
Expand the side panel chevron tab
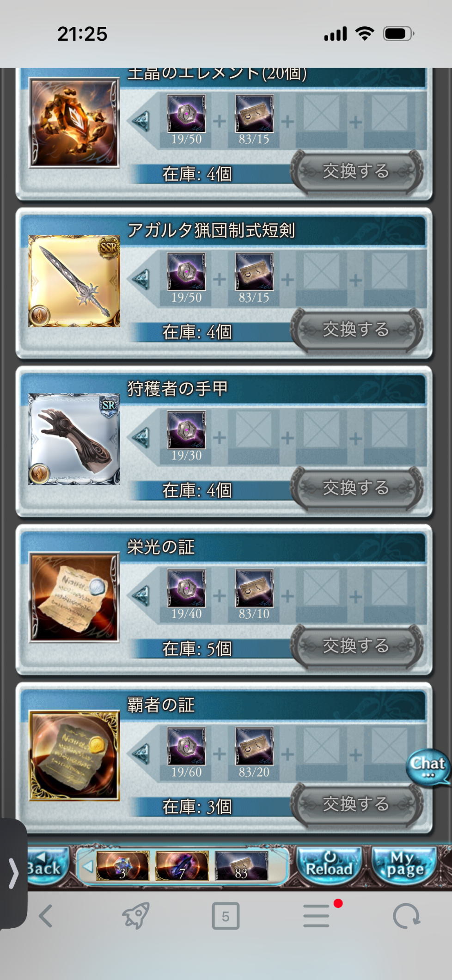13,874
